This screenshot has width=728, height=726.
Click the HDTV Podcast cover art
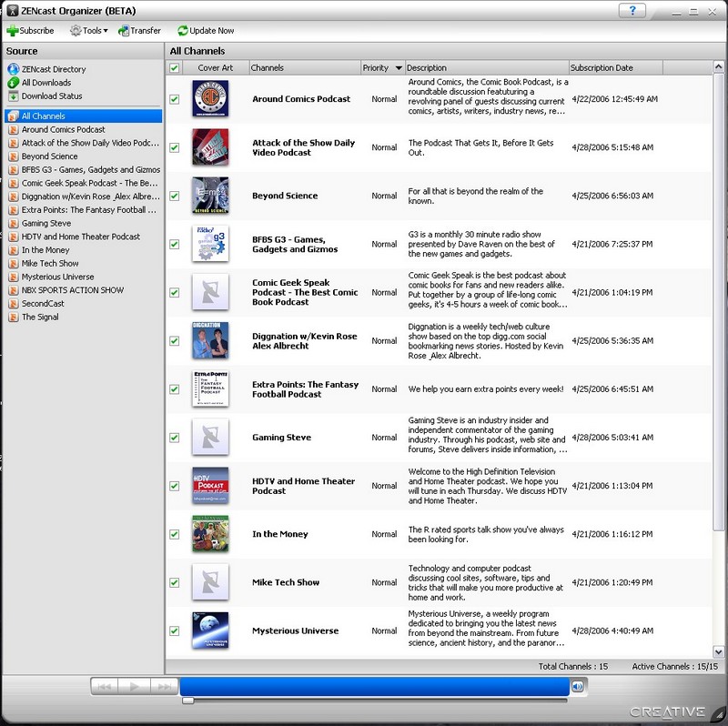coord(210,486)
